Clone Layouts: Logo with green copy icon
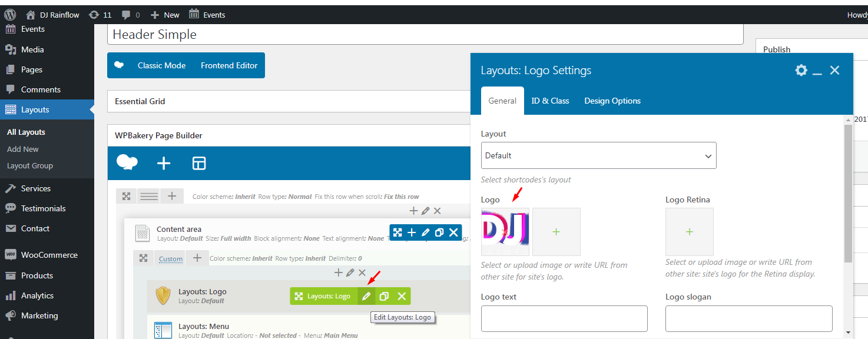This screenshot has height=339, width=868. tap(384, 296)
